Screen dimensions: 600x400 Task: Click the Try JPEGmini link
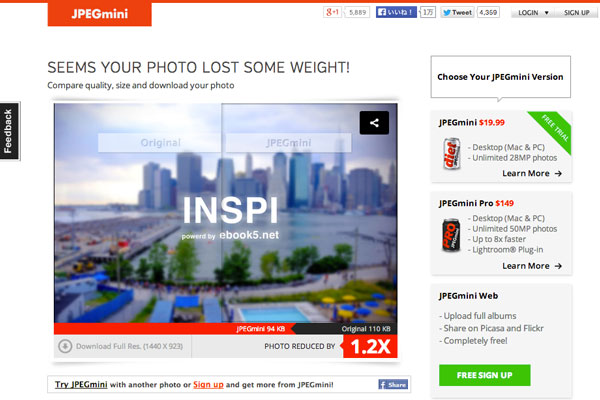(x=81, y=384)
